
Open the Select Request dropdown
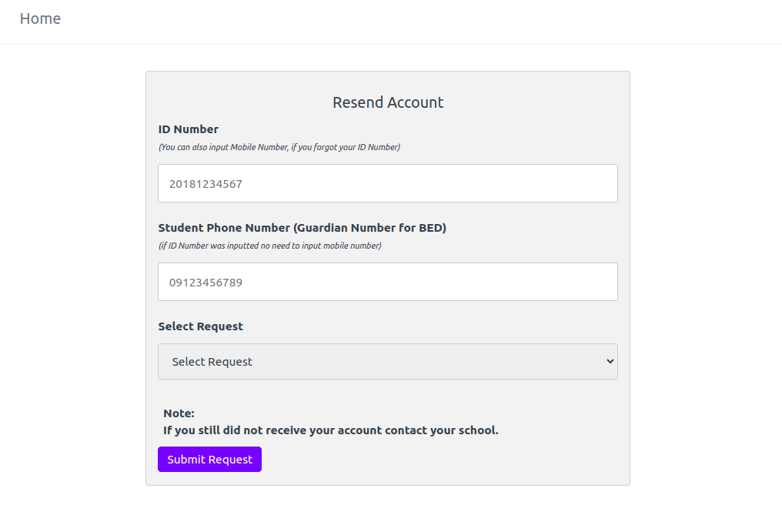(x=387, y=361)
